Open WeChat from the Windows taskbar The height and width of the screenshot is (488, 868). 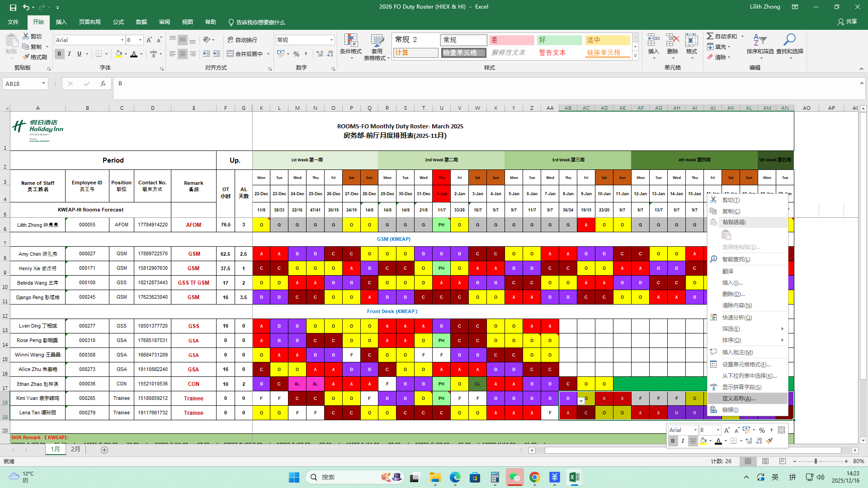click(x=514, y=477)
